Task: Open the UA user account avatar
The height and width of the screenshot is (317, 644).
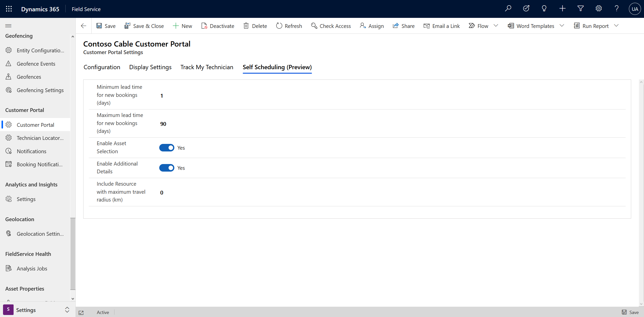Action: pos(635,9)
